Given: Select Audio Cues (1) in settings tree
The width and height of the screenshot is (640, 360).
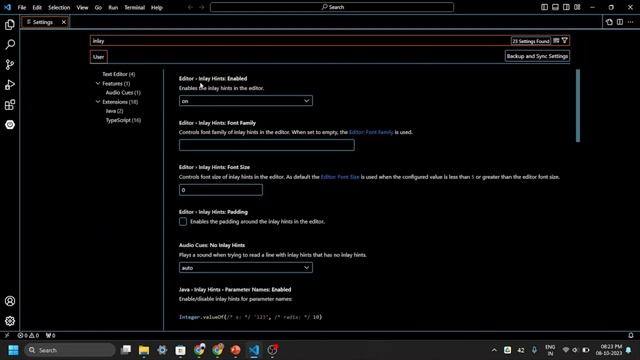Looking at the screenshot, I should 123,92.
